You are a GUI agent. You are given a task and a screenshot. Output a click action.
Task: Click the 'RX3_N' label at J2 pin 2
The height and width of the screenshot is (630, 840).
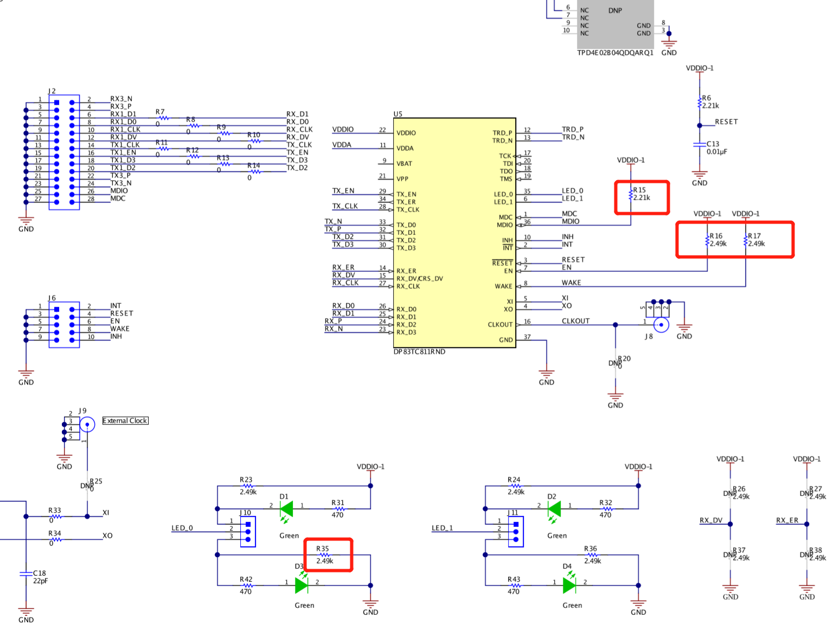point(121,99)
